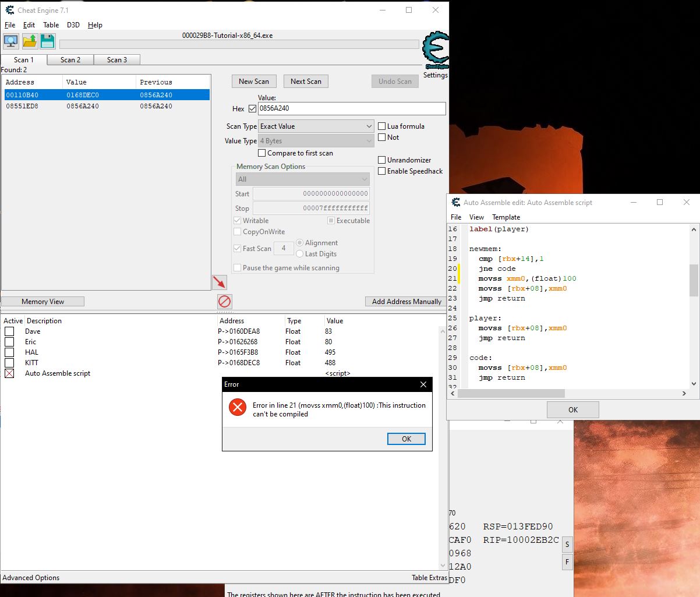Select found address 00110B40 row

(x=107, y=95)
